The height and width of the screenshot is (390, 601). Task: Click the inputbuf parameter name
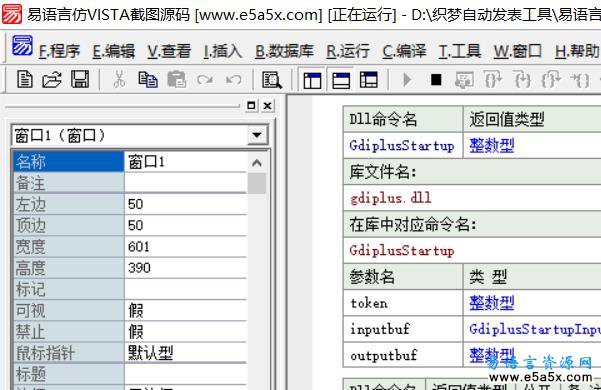coord(380,329)
